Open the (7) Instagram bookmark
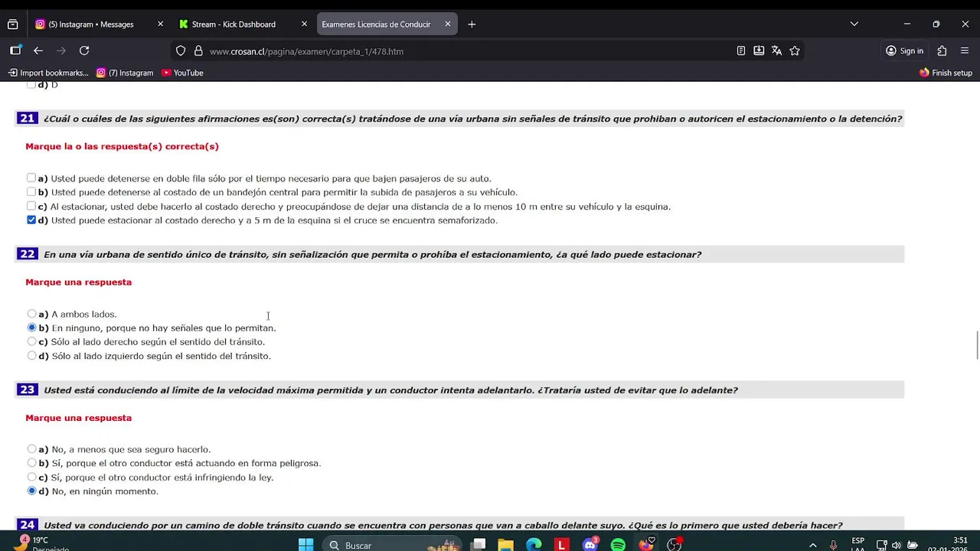This screenshot has height=551, width=980. click(125, 73)
